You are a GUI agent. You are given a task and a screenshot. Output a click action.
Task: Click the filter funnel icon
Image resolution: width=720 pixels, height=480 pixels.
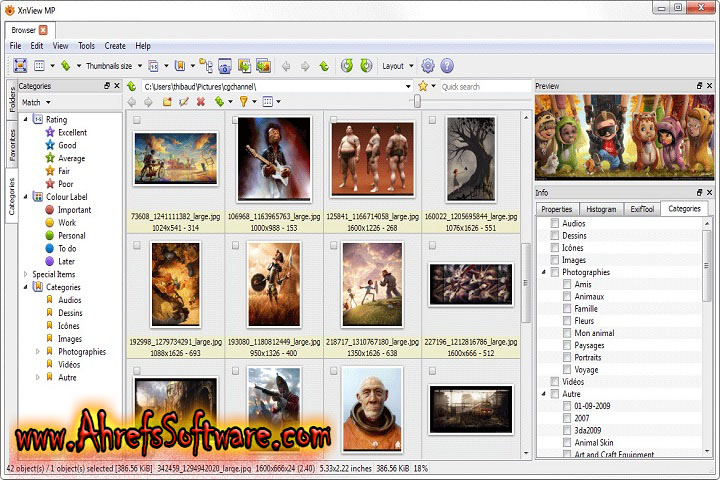243,102
